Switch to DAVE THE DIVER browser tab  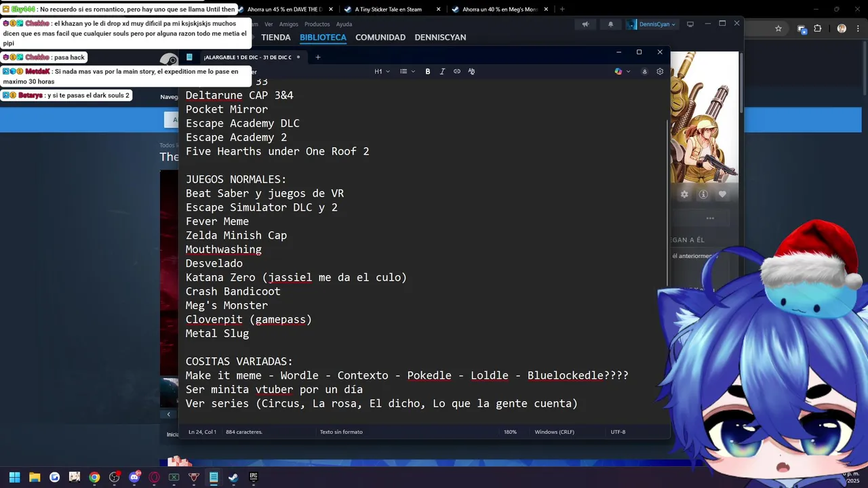click(285, 9)
